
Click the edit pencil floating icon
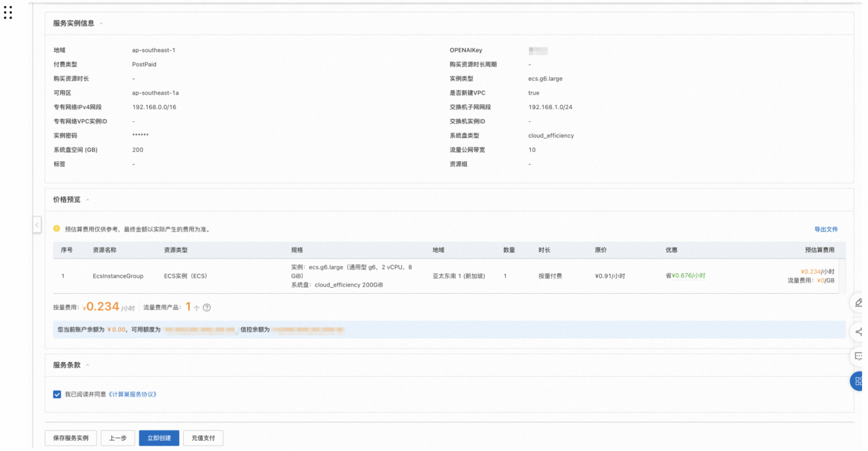859,303
